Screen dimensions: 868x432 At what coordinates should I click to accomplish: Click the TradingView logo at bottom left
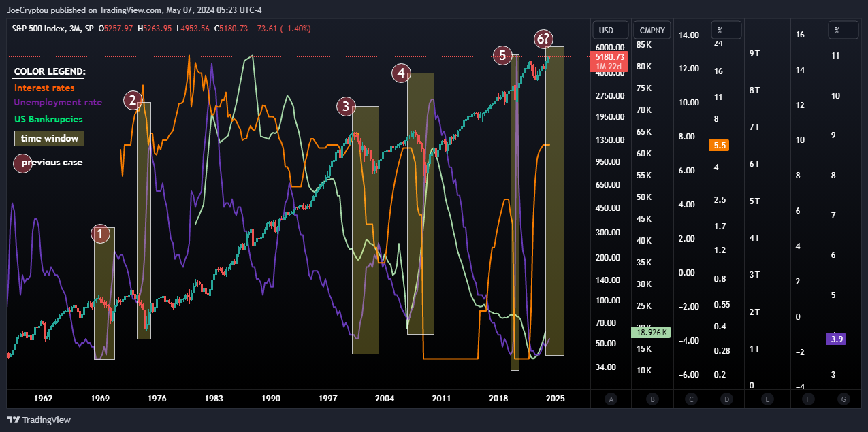click(x=38, y=420)
